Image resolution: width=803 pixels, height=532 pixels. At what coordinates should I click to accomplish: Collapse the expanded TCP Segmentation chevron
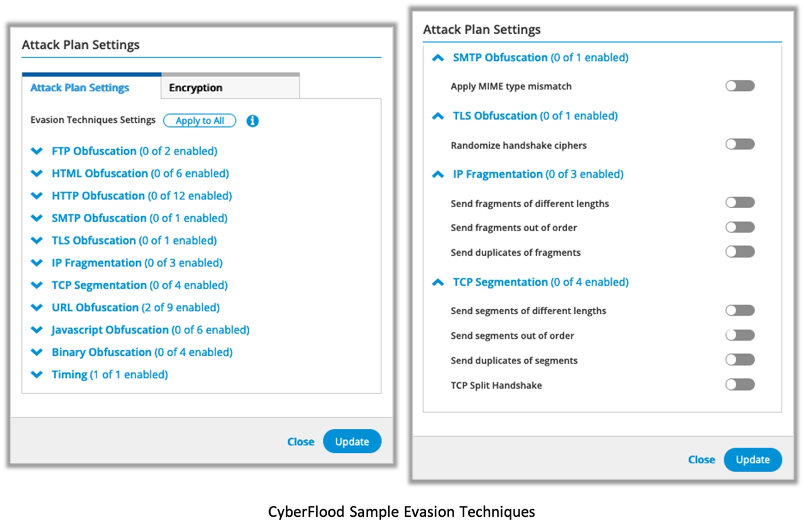coord(438,282)
